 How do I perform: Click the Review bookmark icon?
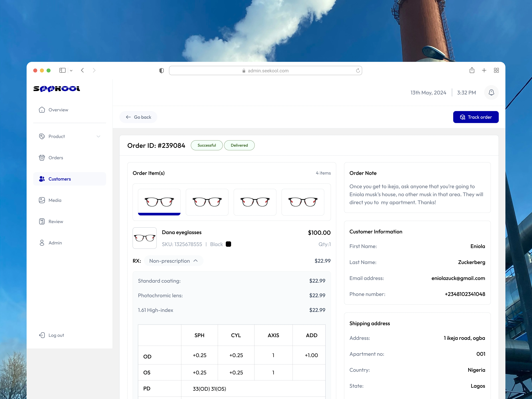(x=42, y=222)
